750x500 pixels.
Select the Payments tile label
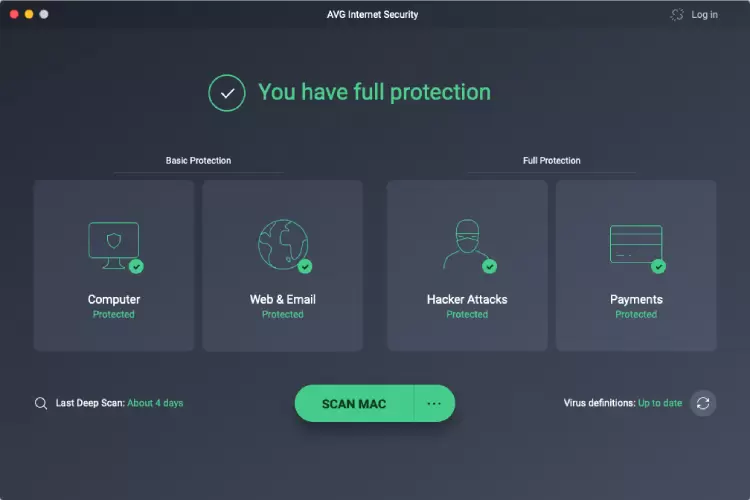[636, 300]
